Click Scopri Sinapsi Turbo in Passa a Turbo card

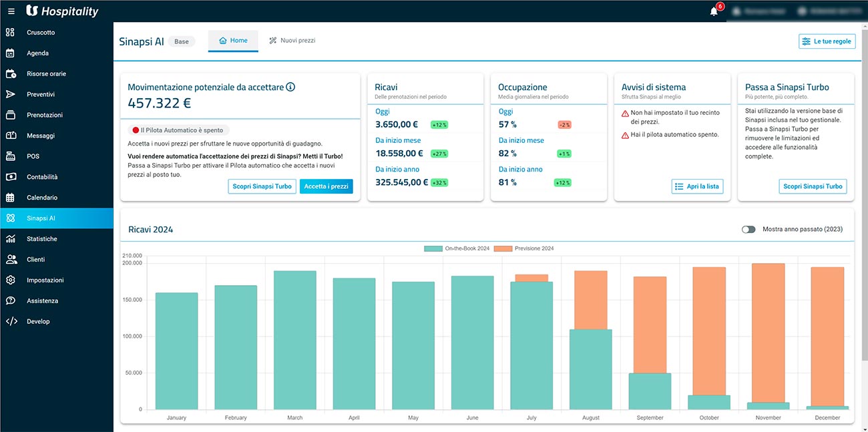[813, 186]
